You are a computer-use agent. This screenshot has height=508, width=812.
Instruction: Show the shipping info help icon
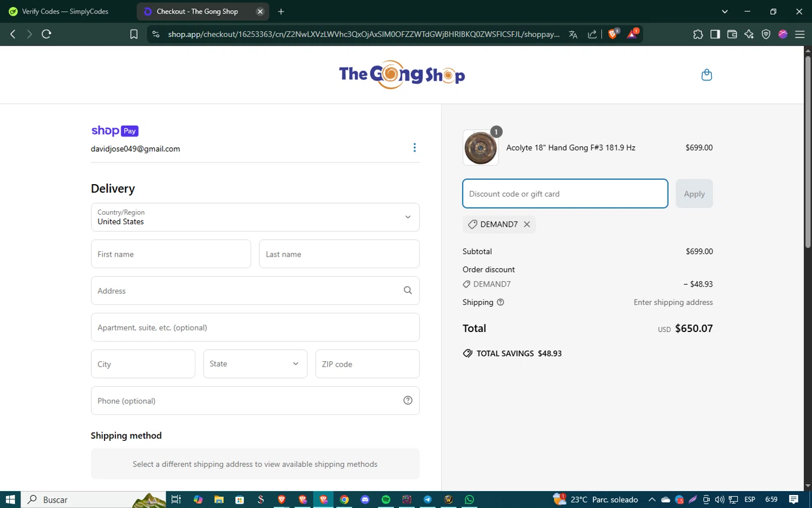click(500, 302)
